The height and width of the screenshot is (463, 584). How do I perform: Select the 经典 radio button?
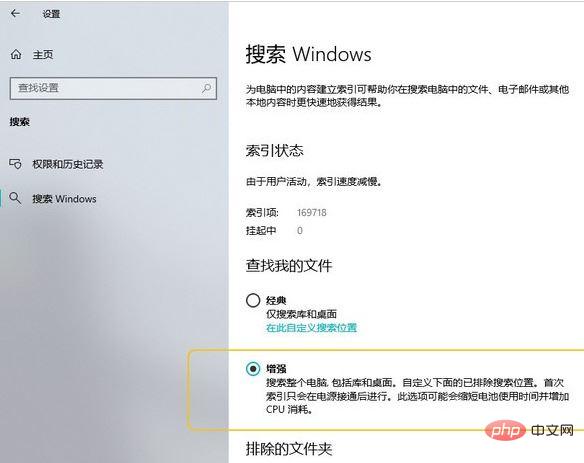(x=253, y=300)
